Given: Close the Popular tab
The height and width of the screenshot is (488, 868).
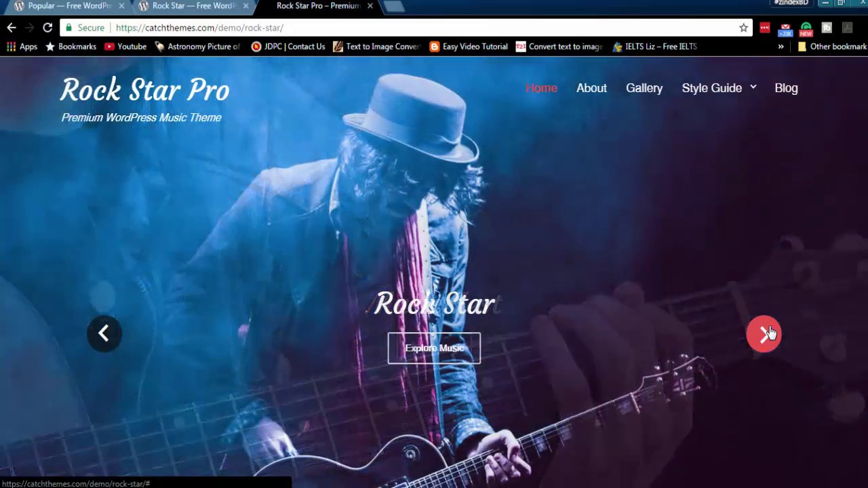Looking at the screenshot, I should coord(121,6).
